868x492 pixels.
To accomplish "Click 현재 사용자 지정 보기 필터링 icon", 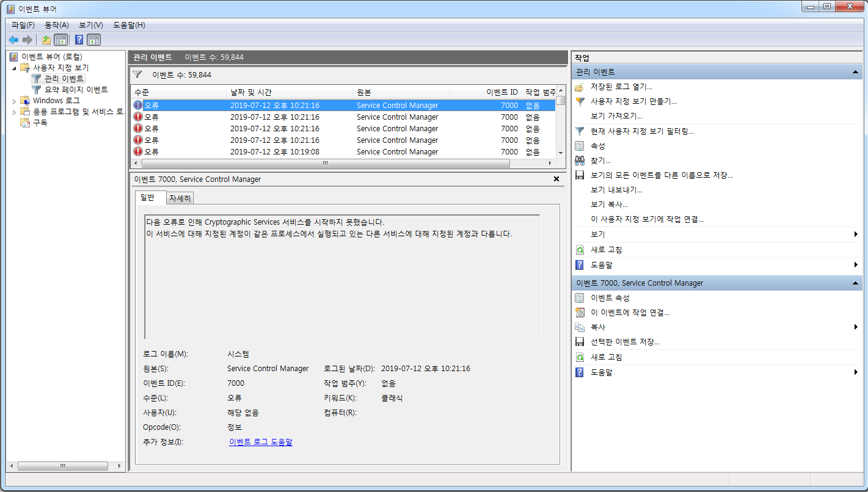I will pos(580,131).
